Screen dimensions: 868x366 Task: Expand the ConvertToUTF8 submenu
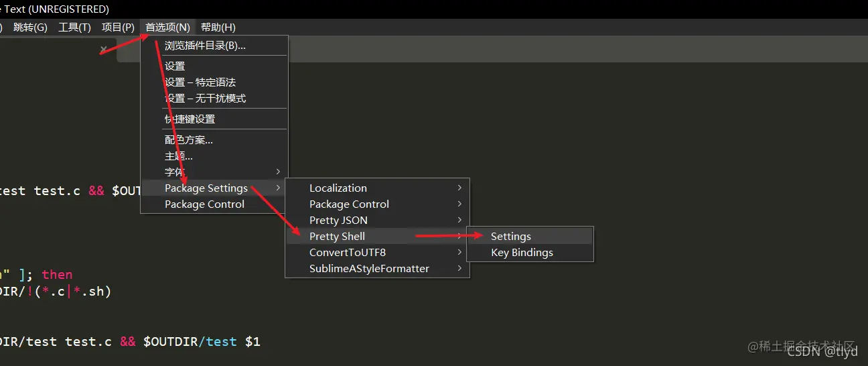pyautogui.click(x=377, y=252)
